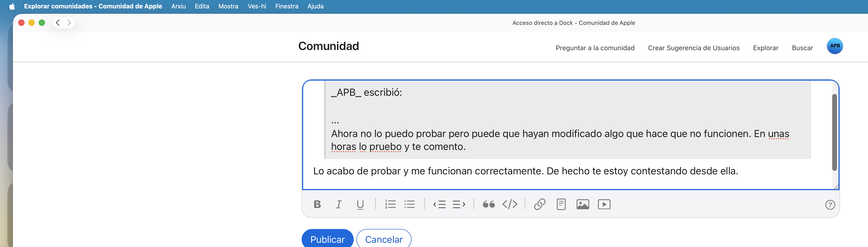The image size is (868, 247).
Task: Open Preguntar a la comunidad link
Action: (x=595, y=48)
